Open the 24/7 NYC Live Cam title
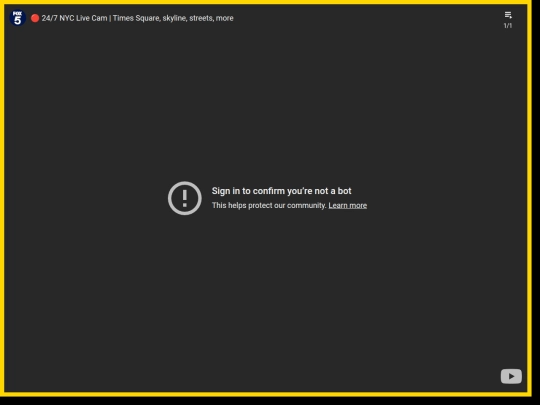 click(x=137, y=18)
